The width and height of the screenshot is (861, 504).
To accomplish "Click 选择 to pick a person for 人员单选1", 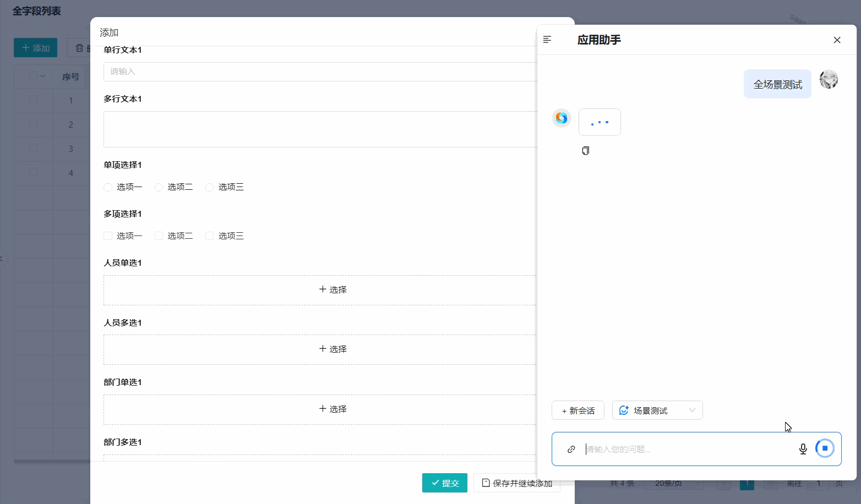I will coord(333,289).
